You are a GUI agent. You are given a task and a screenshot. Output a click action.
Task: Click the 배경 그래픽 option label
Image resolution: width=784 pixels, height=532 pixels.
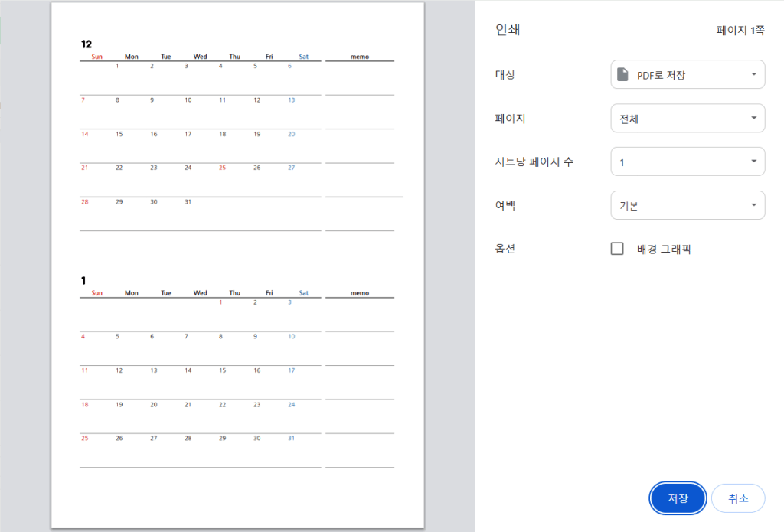click(x=663, y=249)
